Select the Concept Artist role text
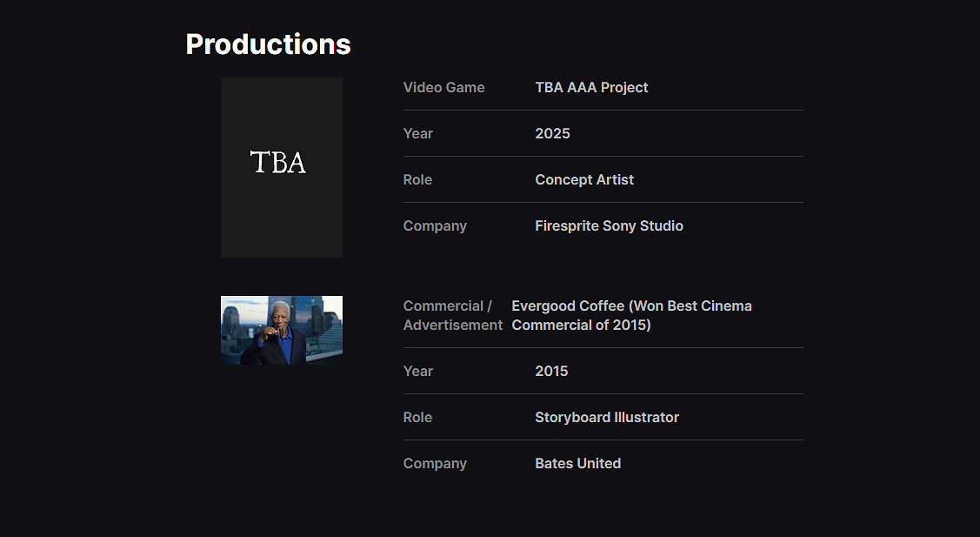This screenshot has width=980, height=537. 583,179
